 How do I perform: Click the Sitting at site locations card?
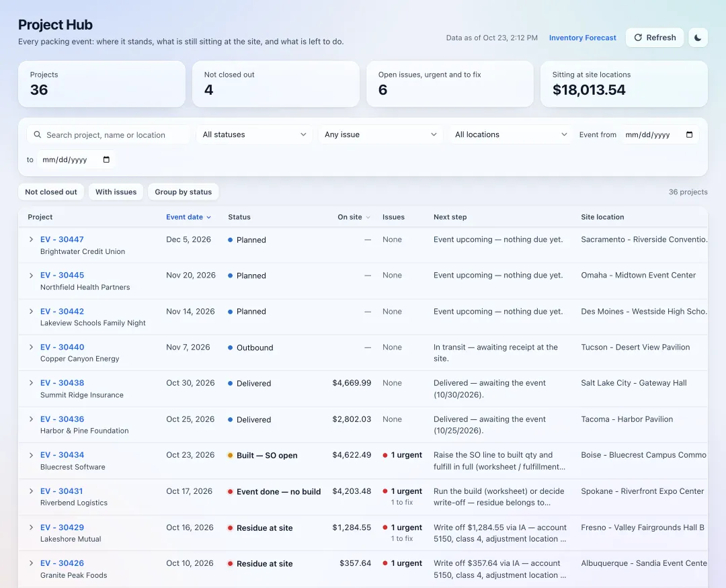624,84
